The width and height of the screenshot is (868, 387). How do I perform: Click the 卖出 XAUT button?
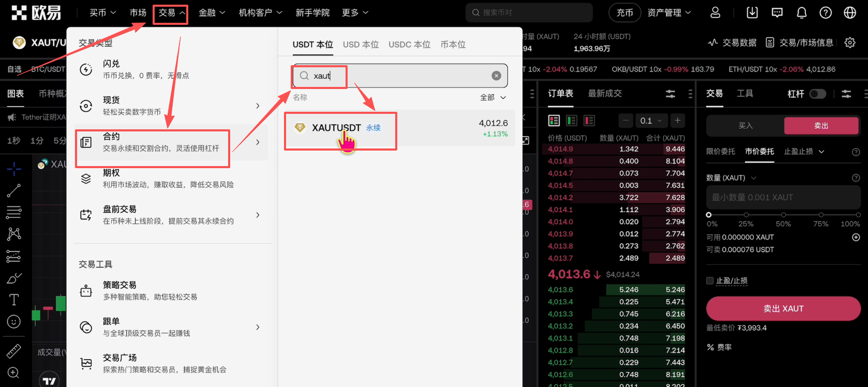click(x=783, y=308)
